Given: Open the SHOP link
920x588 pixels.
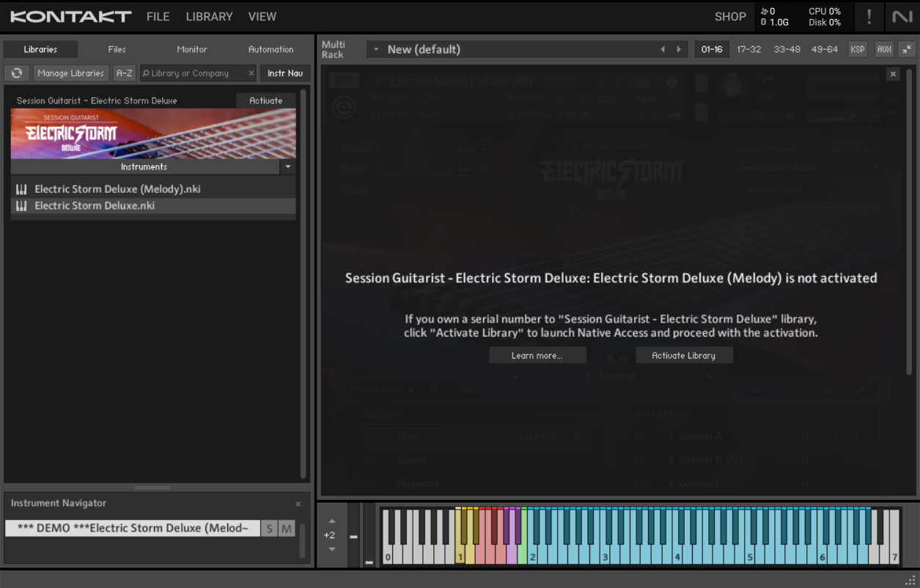Looking at the screenshot, I should 730,16.
